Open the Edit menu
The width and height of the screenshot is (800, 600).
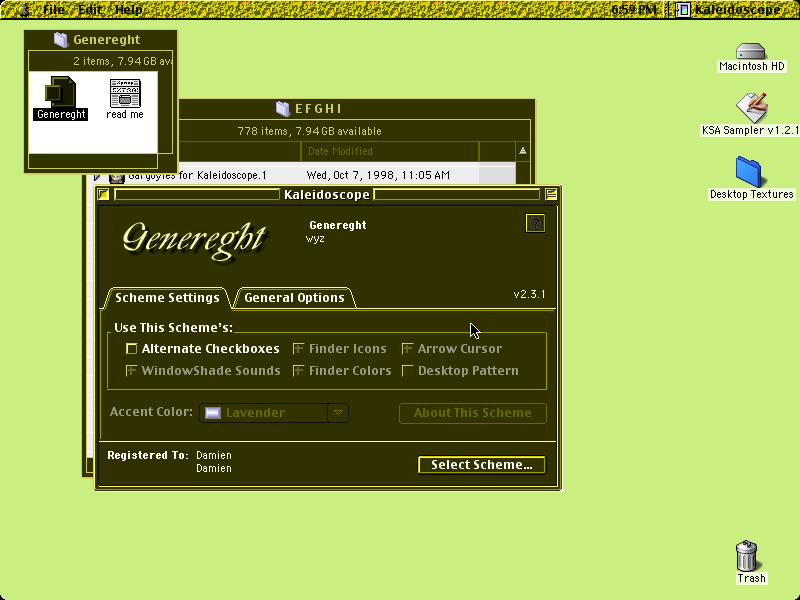90,9
